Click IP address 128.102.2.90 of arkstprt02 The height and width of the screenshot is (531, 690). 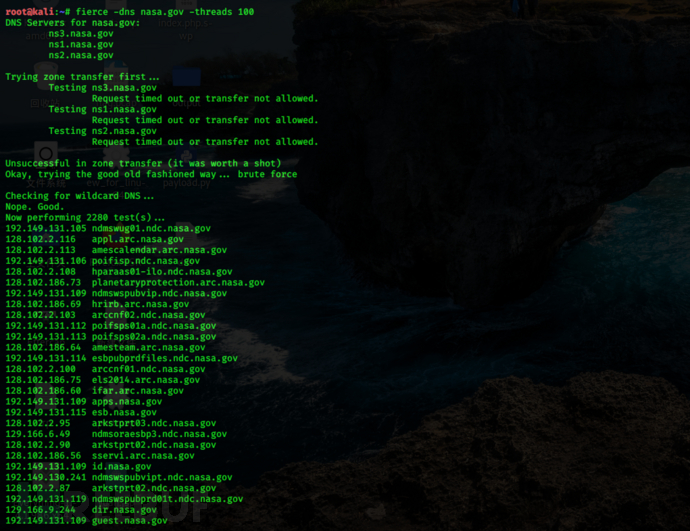[x=38, y=445]
